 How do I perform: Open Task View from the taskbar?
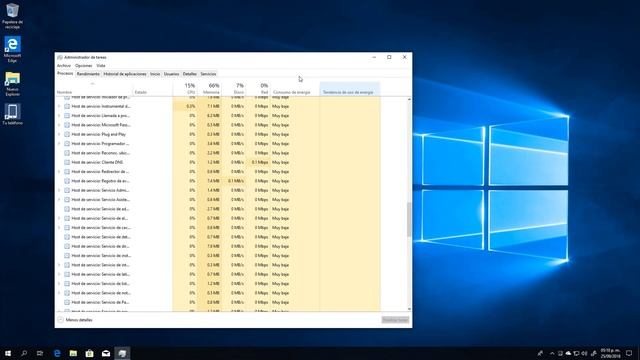tap(40, 353)
